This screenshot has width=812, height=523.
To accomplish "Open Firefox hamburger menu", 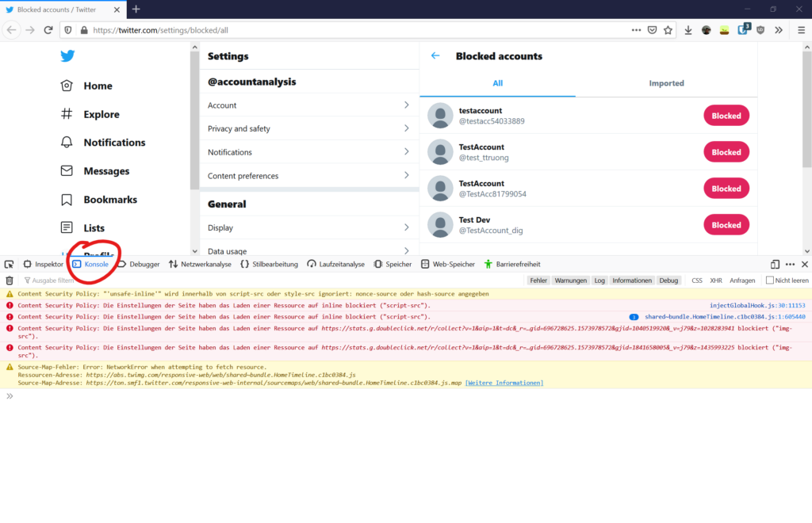I will [x=801, y=30].
